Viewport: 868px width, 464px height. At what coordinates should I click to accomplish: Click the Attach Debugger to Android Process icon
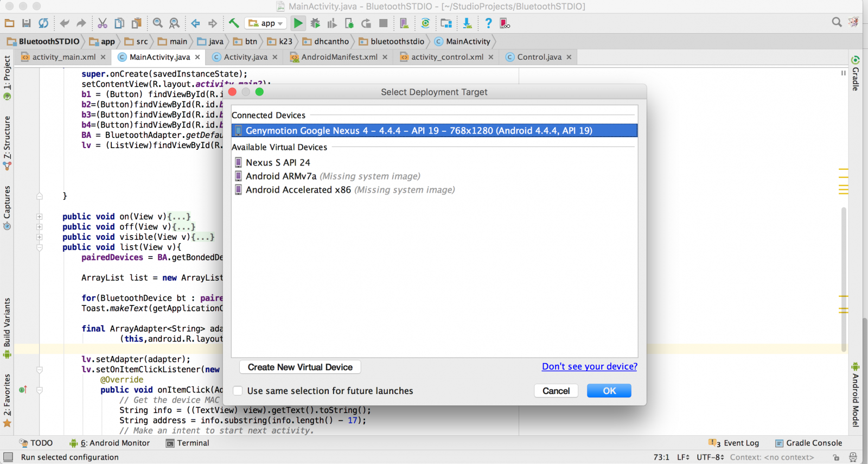point(349,23)
